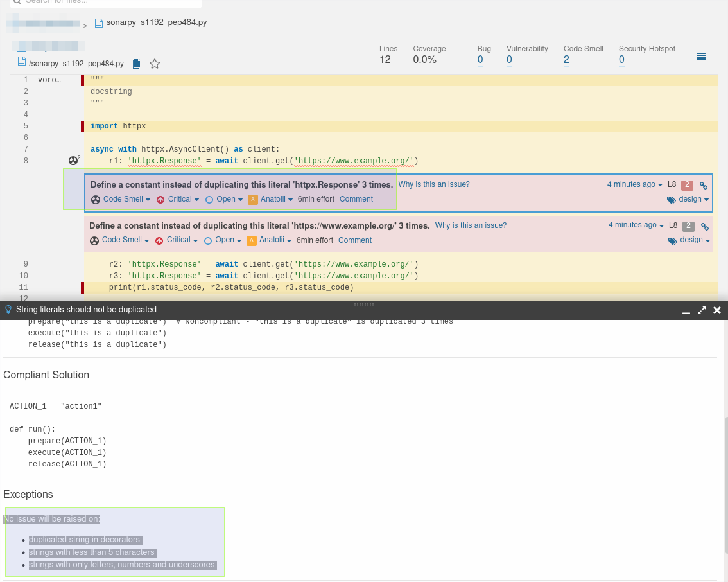Image resolution: width=728 pixels, height=582 pixels.
Task: Click tag icon of first issue design tags
Action: pos(672,200)
